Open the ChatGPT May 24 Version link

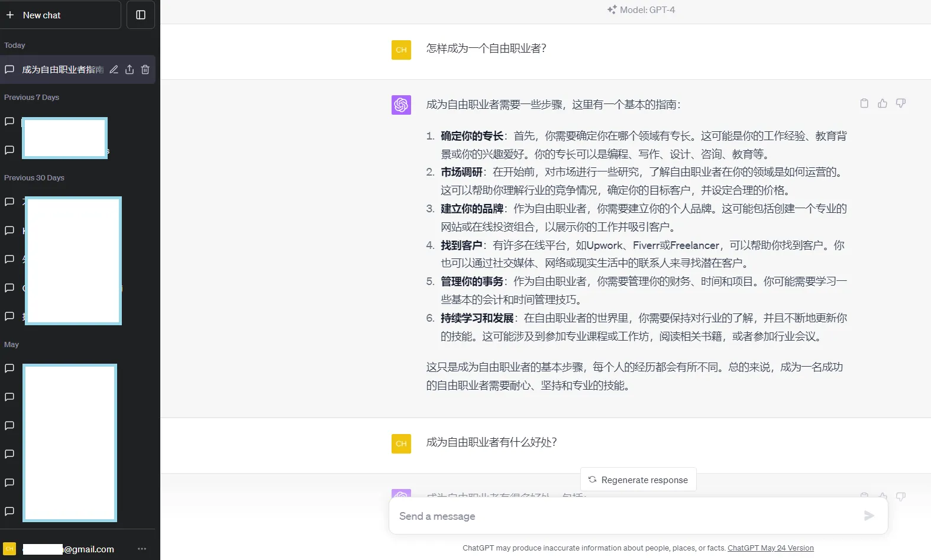pos(770,548)
